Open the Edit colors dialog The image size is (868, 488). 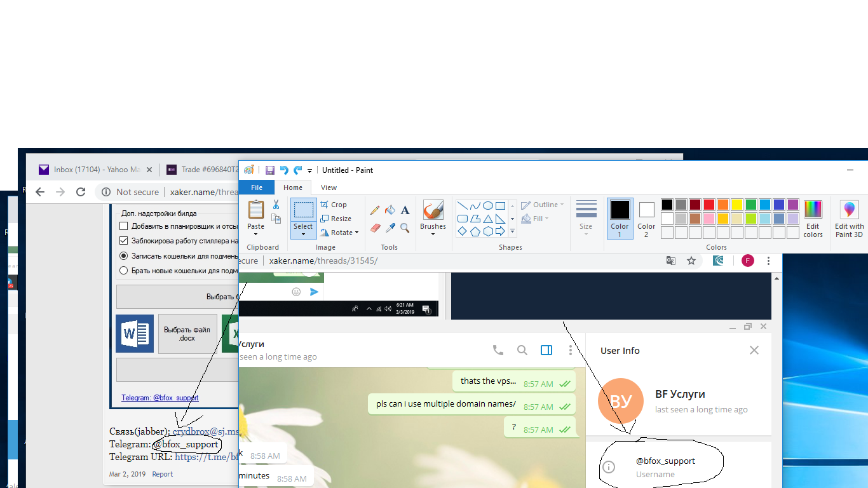pos(813,219)
